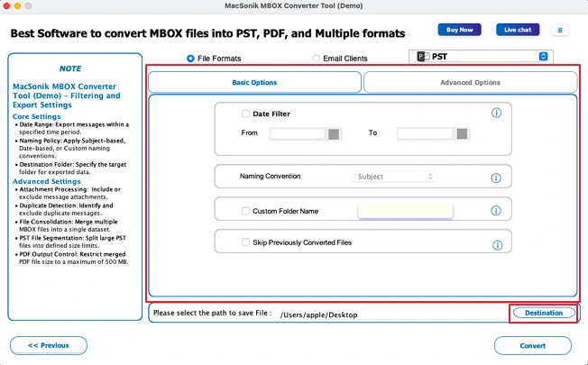
Task: Click the 'Please select the path to save File' label
Action: point(213,313)
